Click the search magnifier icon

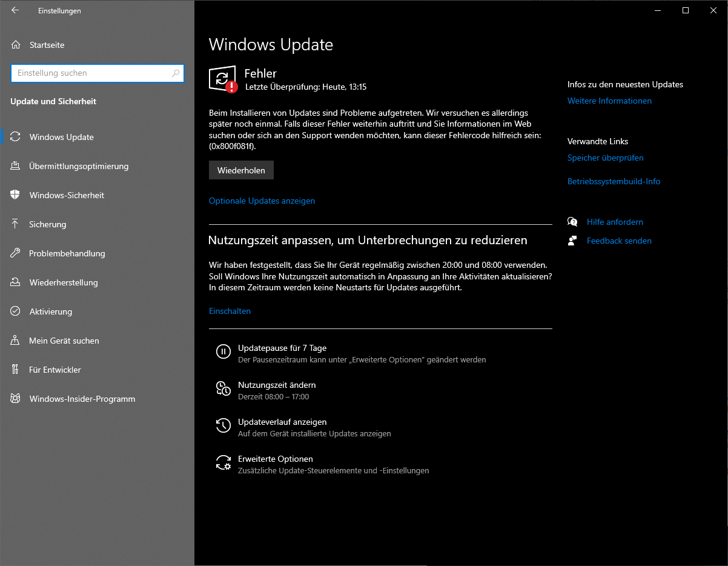pyautogui.click(x=176, y=73)
